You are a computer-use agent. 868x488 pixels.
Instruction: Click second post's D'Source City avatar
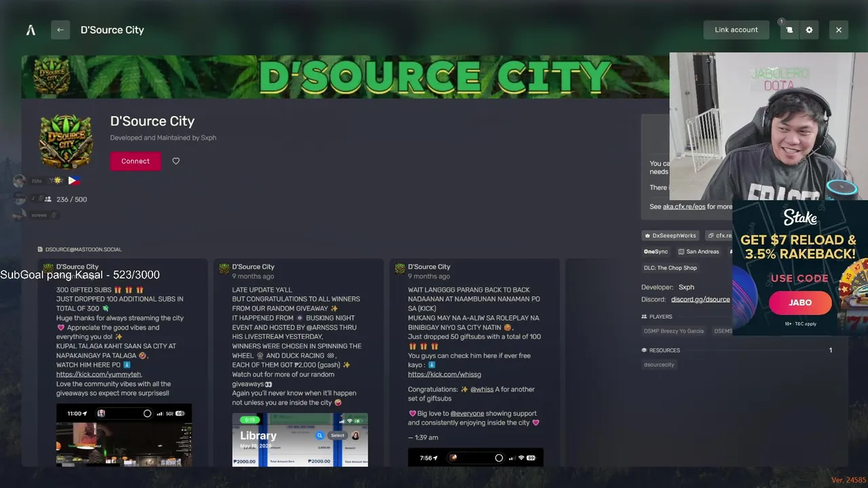coord(224,269)
